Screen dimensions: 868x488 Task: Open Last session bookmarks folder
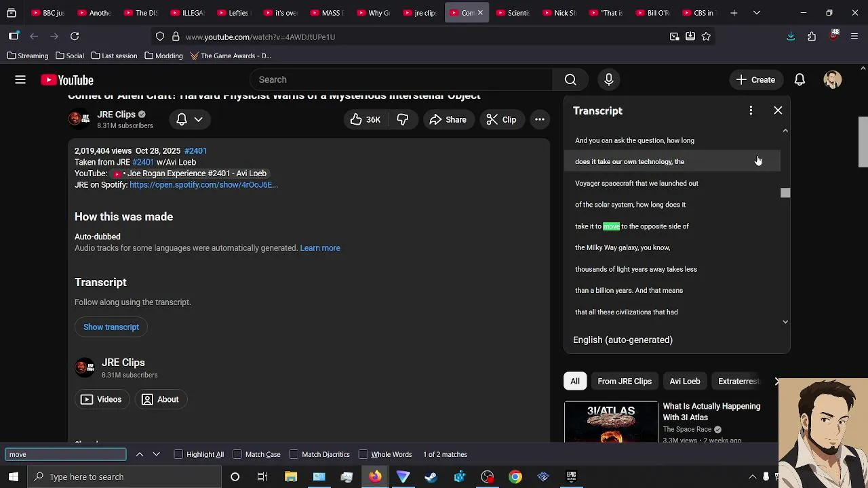pos(114,56)
